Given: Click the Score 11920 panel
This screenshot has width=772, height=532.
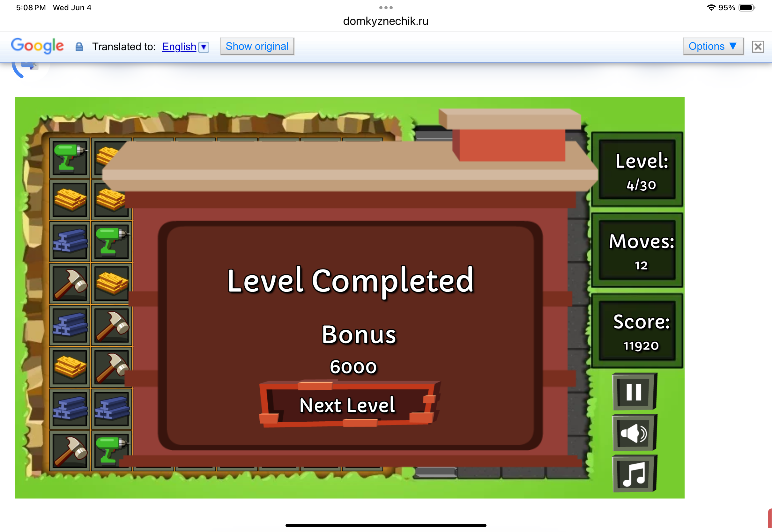Looking at the screenshot, I should click(637, 331).
